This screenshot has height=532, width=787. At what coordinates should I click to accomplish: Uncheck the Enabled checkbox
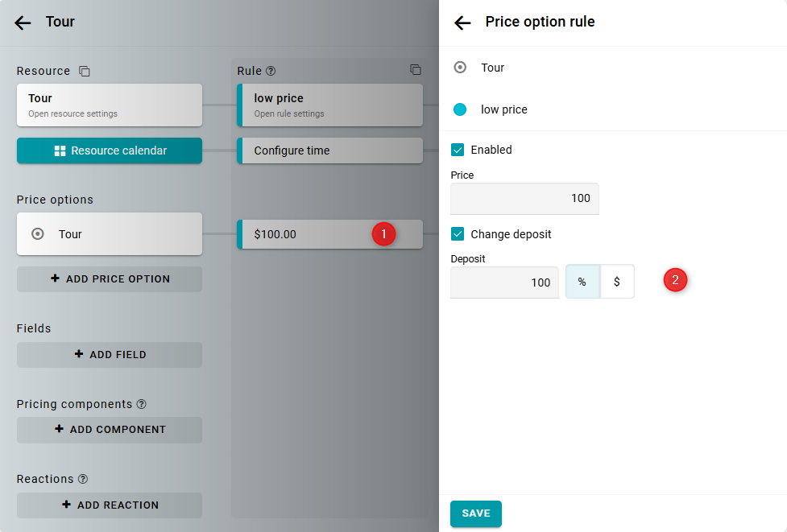click(458, 150)
